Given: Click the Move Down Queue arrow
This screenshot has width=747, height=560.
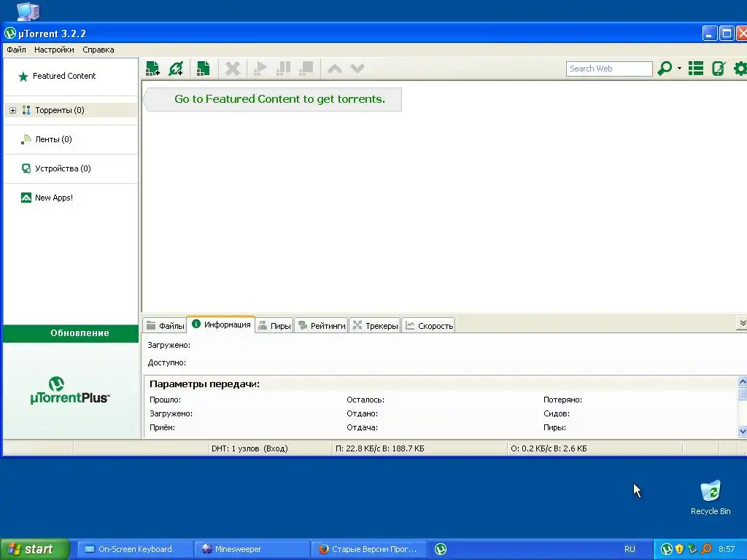Looking at the screenshot, I should coord(357,69).
